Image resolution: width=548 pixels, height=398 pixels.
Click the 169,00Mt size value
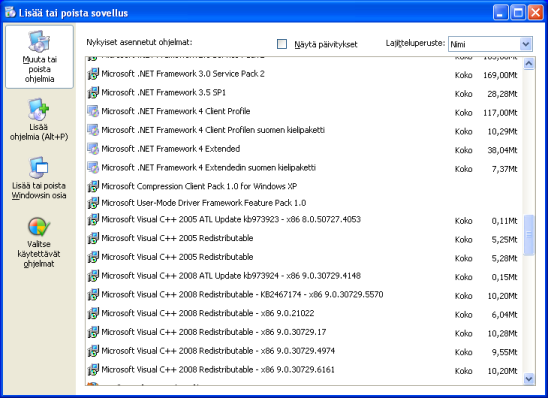click(500, 75)
